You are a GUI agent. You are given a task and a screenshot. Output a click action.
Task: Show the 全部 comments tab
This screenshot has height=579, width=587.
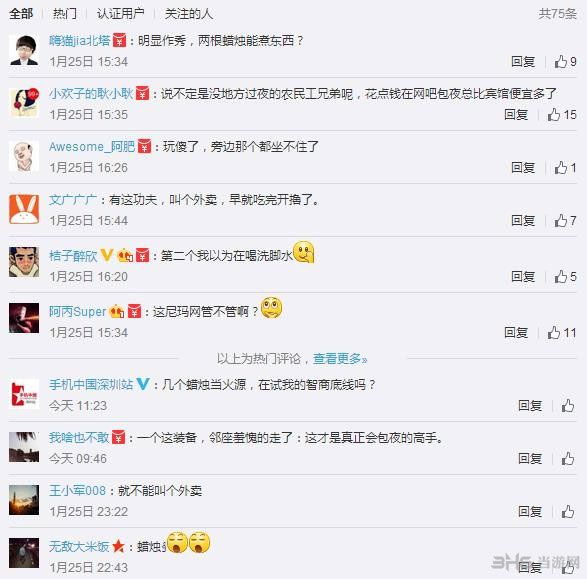21,14
